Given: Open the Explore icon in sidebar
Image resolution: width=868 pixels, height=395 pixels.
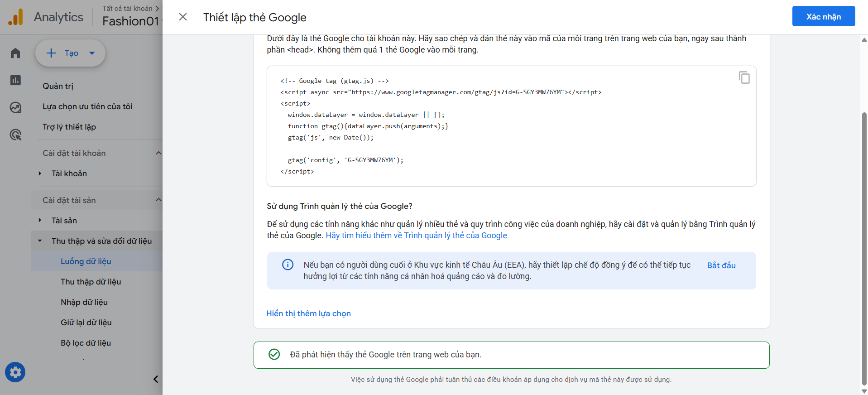Looking at the screenshot, I should 15,107.
